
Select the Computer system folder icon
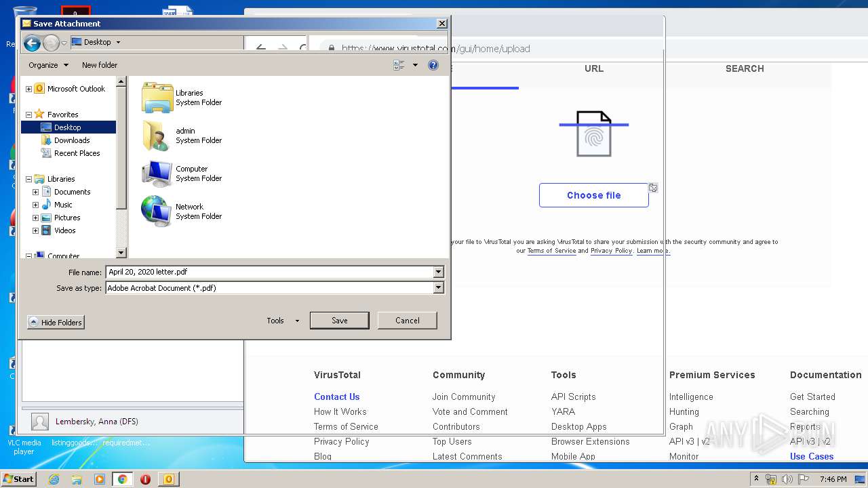pos(157,174)
